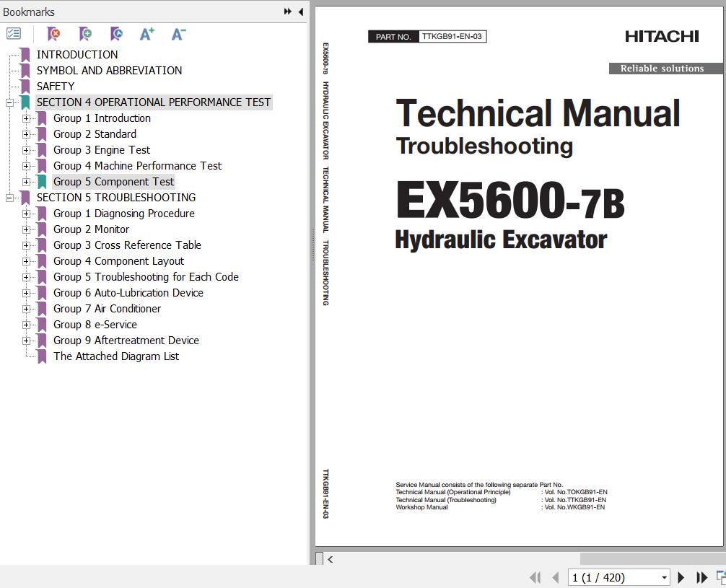The width and height of the screenshot is (726, 588).
Task: Click the teal bookmark icon beside Group 5 Component Test
Action: [x=42, y=182]
